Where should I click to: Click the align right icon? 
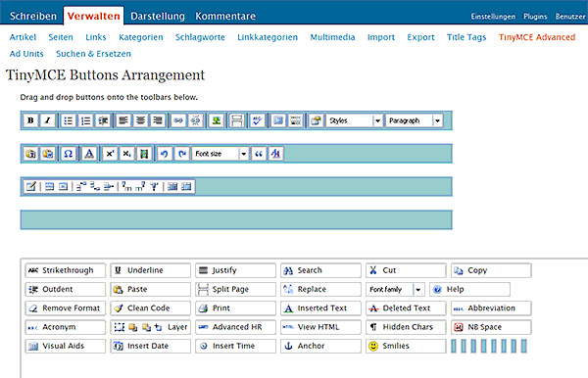tap(158, 120)
